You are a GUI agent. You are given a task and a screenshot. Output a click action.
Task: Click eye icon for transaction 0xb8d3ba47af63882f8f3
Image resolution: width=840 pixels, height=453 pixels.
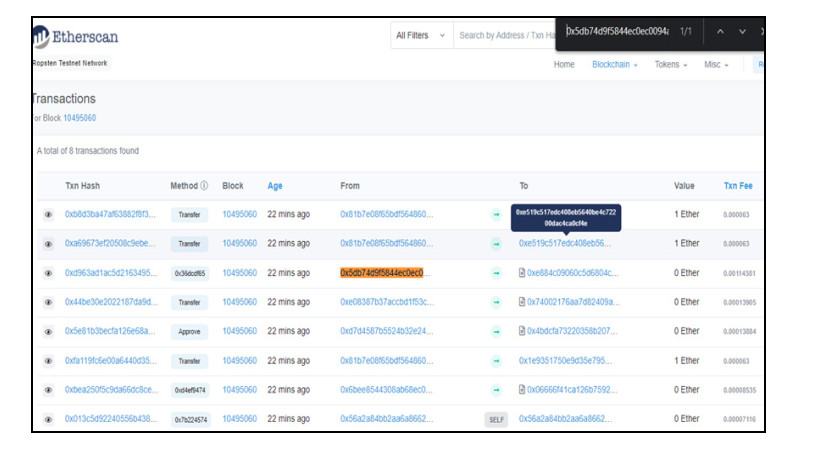click(x=48, y=215)
